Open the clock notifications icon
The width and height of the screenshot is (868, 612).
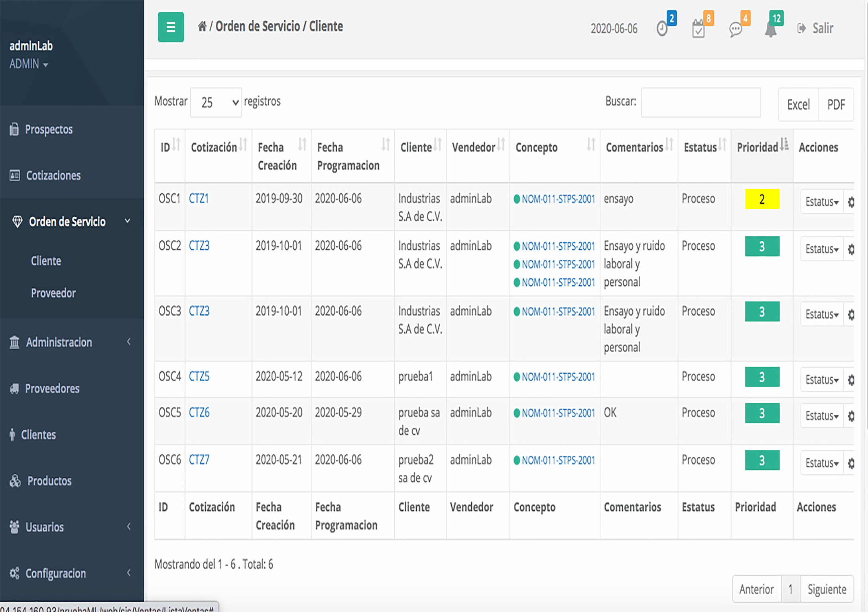[662, 28]
